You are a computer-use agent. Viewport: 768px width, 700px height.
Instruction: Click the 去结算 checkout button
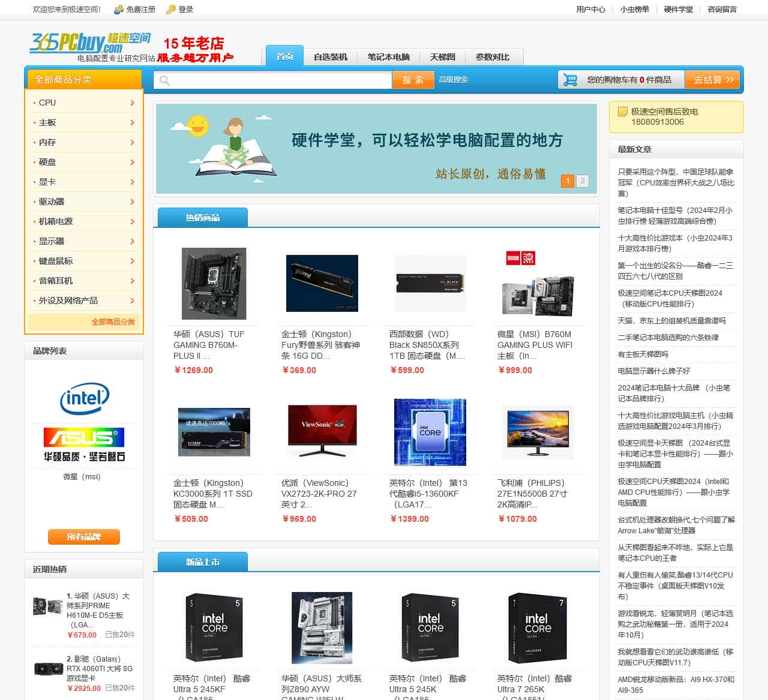[x=713, y=80]
